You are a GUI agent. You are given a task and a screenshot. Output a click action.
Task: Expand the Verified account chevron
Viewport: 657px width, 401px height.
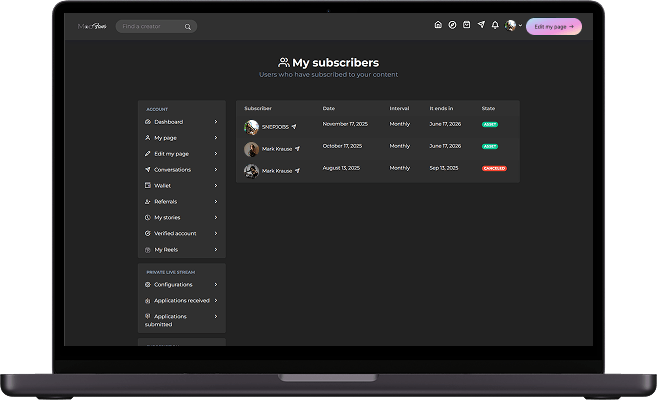tap(216, 233)
